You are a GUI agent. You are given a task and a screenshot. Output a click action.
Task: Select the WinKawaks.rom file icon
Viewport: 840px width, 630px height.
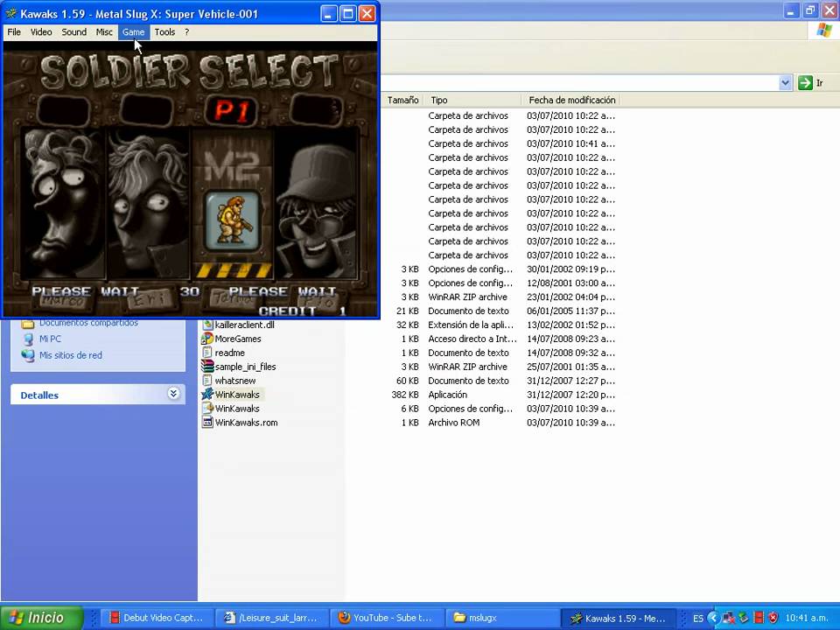[207, 422]
